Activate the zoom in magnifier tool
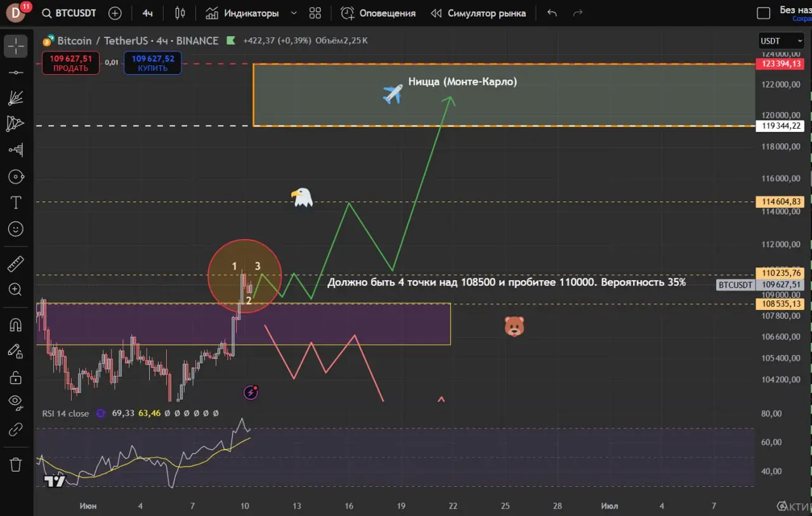The height and width of the screenshot is (516, 812). [x=16, y=290]
